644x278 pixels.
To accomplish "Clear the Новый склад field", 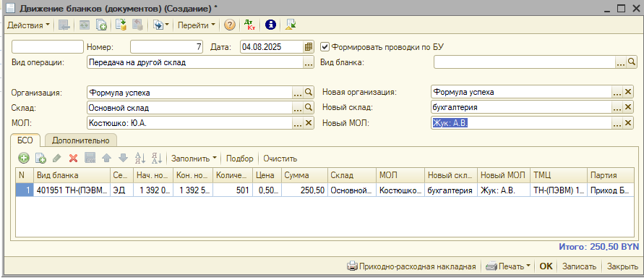I will click(628, 107).
